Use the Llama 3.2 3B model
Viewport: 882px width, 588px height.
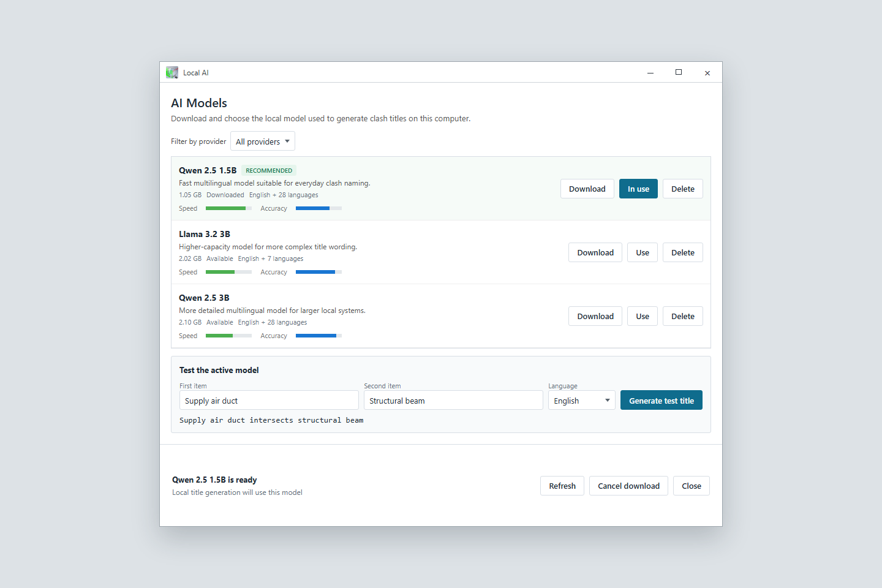[643, 252]
